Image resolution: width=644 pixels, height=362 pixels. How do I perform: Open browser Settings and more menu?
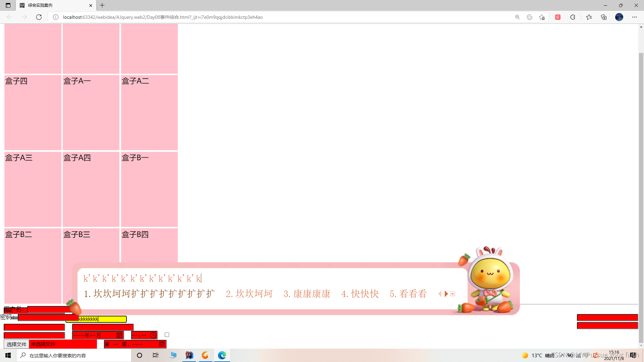click(x=635, y=17)
